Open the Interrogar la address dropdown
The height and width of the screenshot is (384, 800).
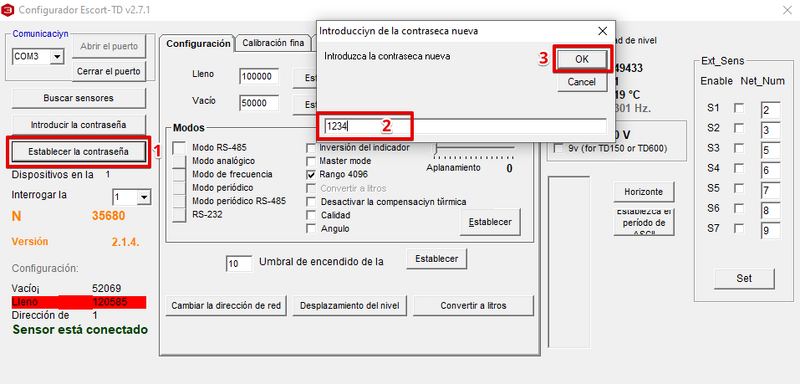[144, 197]
